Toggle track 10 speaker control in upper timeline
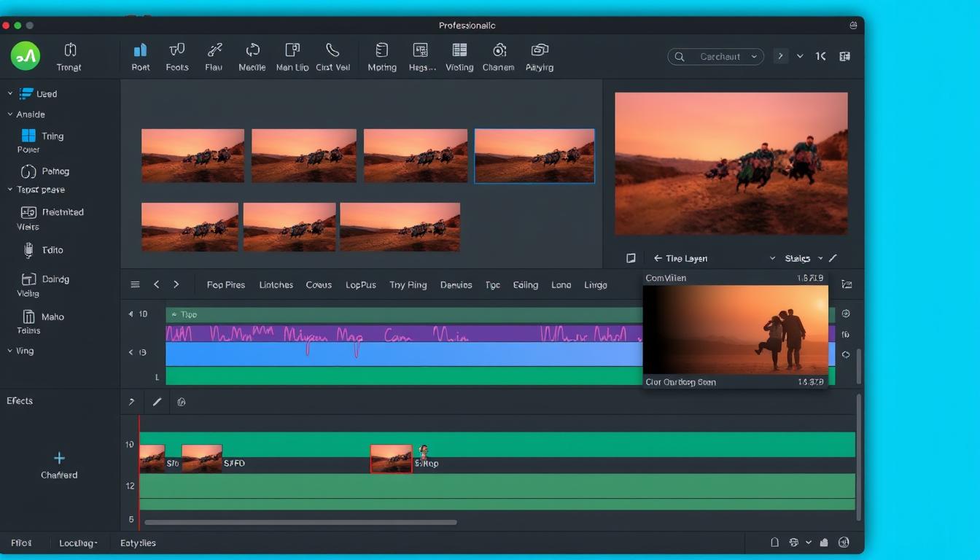The height and width of the screenshot is (560, 980). click(131, 314)
